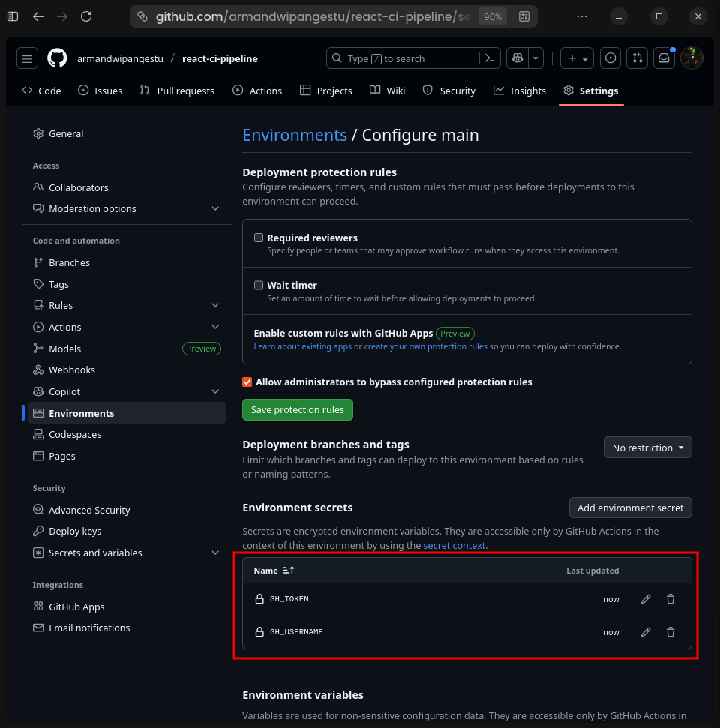The image size is (720, 728).
Task: Reload the browser page
Action: [86, 16]
